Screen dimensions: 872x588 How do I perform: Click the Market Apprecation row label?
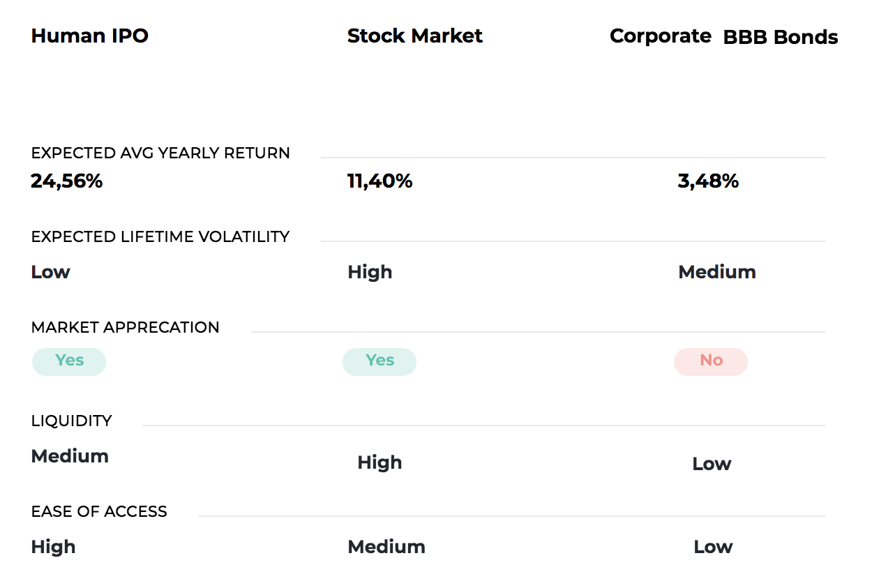[126, 328]
